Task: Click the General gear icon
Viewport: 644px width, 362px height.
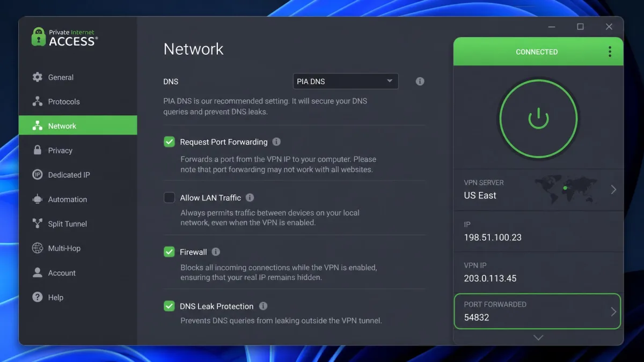Action: pos(37,77)
